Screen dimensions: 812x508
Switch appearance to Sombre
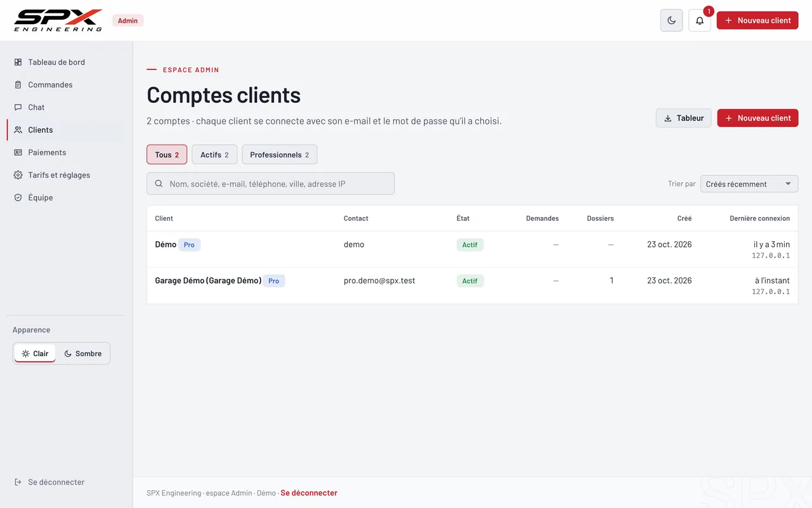point(82,354)
